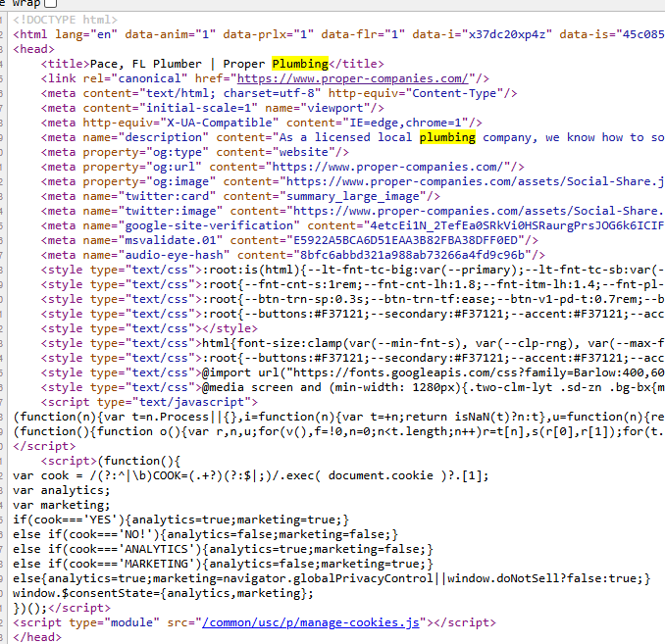Click the X-UA-Compatible meta tag line
665x644 pixels.
pyautogui.click(x=261, y=123)
